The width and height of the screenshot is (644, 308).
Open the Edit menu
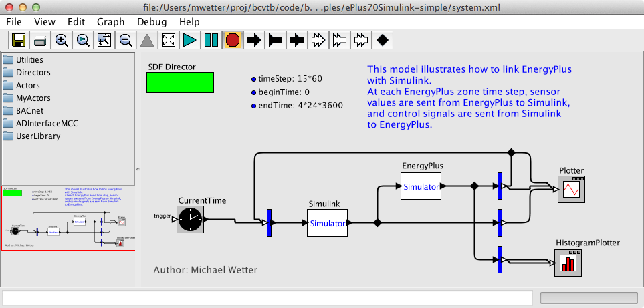click(76, 22)
